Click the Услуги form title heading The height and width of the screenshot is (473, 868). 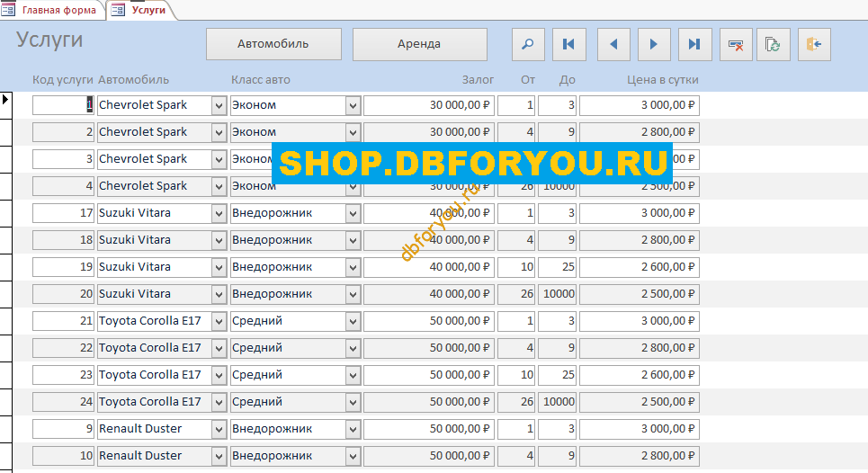(x=49, y=40)
